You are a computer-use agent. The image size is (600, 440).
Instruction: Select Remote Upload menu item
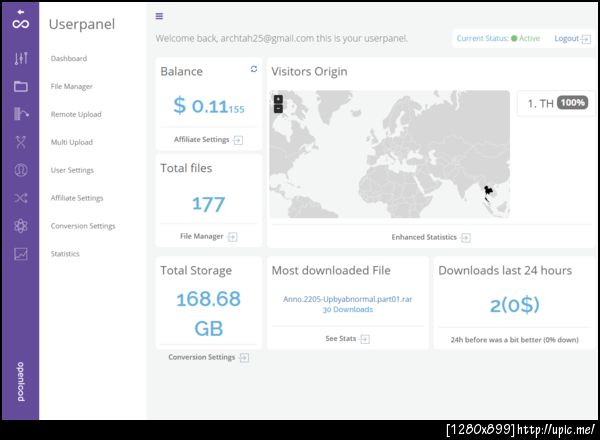tap(76, 114)
